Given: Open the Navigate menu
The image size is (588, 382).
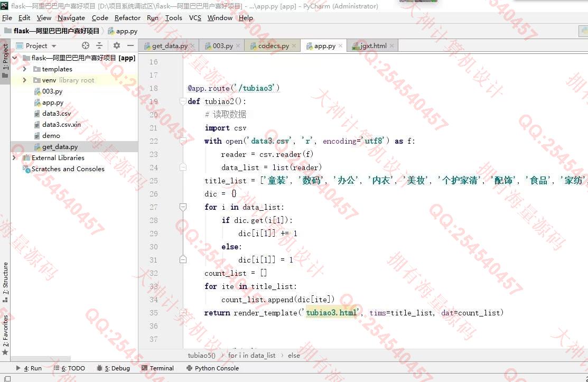Looking at the screenshot, I should click(x=71, y=17).
